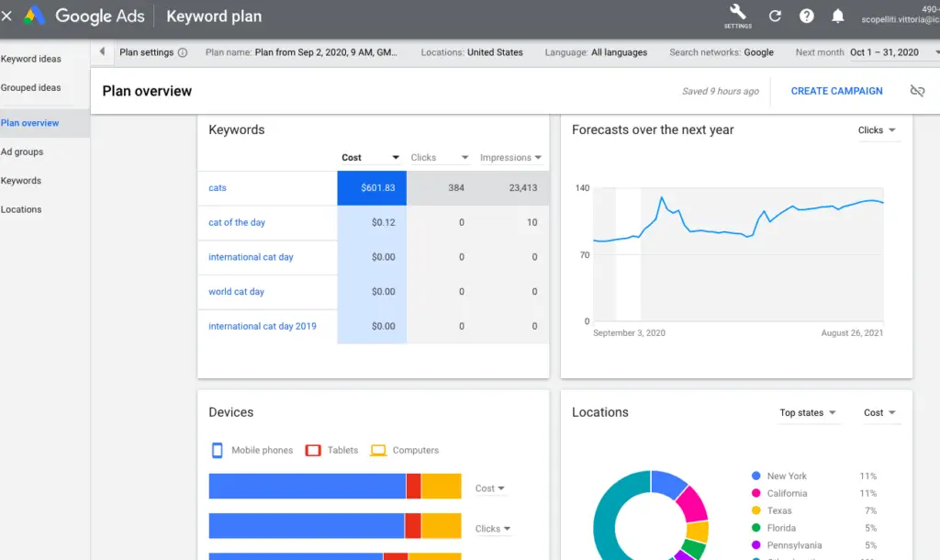Open the 'cat of the day' keyword link

click(x=237, y=222)
